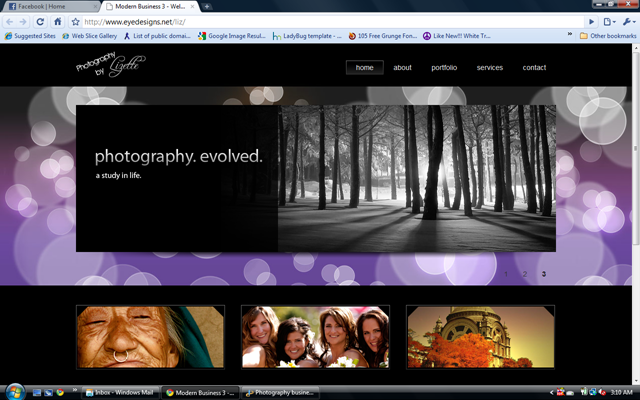Expand hidden bookmarks chevron
The image size is (640, 400).
pos(570,35)
